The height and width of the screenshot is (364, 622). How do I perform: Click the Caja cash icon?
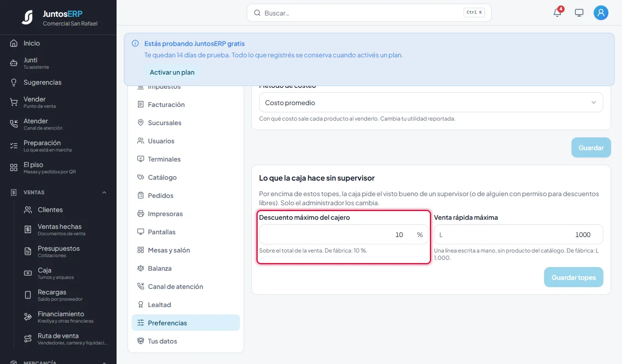click(x=28, y=273)
